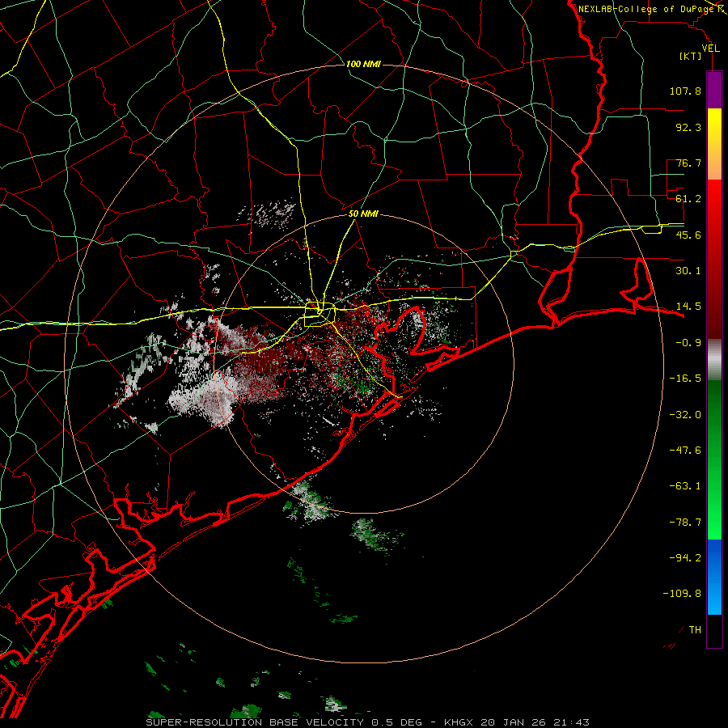Click the 50 NMI range ring label
The width and height of the screenshot is (728, 728).
click(x=363, y=214)
